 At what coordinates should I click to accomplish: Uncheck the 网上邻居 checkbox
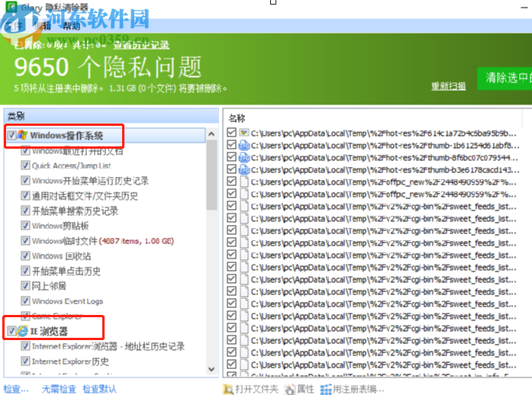(x=25, y=286)
